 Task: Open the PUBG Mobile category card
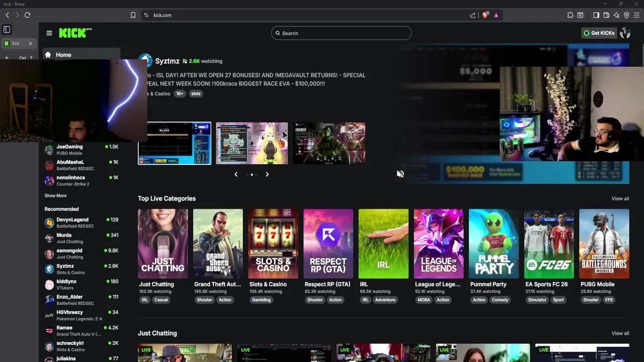pos(604,244)
